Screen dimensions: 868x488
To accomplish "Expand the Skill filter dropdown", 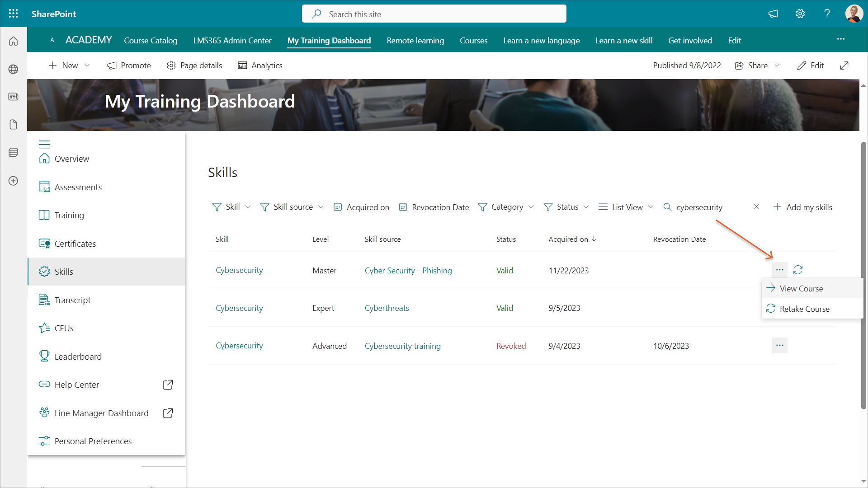I will tap(231, 207).
